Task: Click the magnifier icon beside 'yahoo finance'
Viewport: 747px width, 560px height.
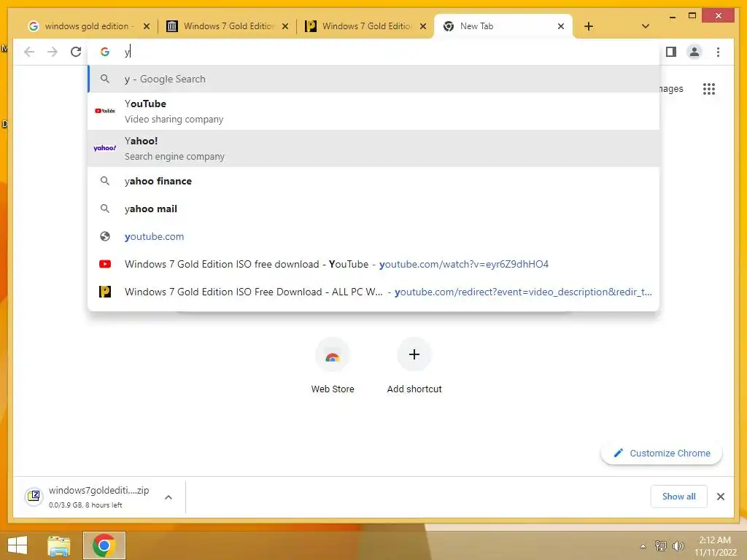Action: [x=105, y=182]
